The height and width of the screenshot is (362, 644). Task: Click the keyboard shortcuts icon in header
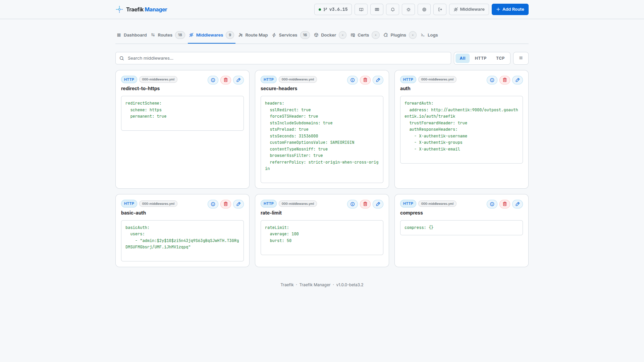click(x=377, y=9)
